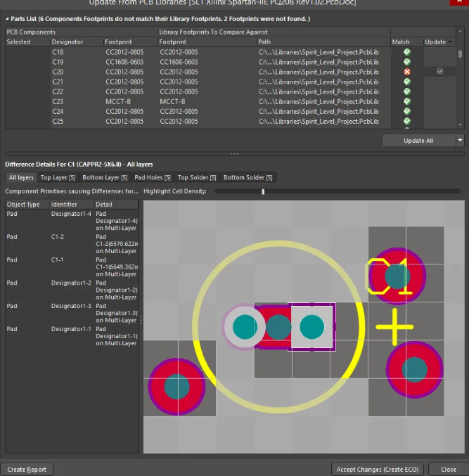Toggle the Update checkbox for C20

(439, 72)
